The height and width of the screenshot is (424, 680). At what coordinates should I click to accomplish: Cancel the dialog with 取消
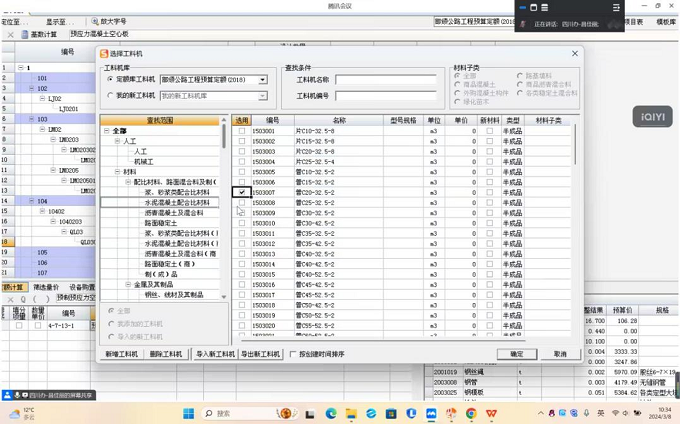pyautogui.click(x=560, y=354)
